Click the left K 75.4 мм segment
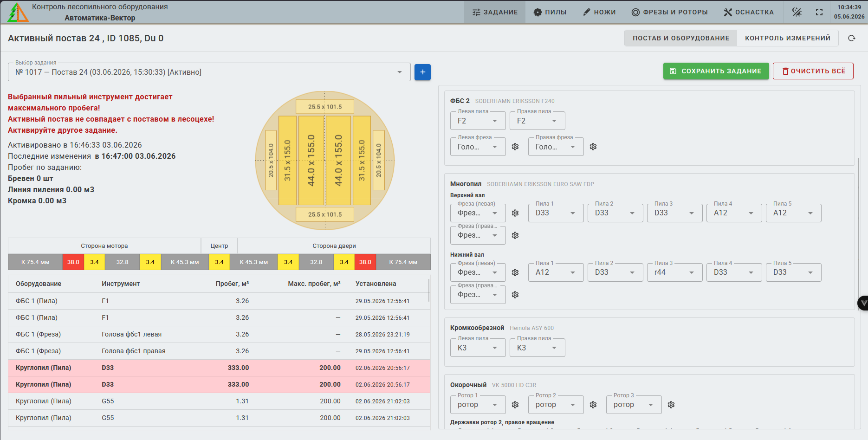Screen dimensions: 868x440 [35, 262]
